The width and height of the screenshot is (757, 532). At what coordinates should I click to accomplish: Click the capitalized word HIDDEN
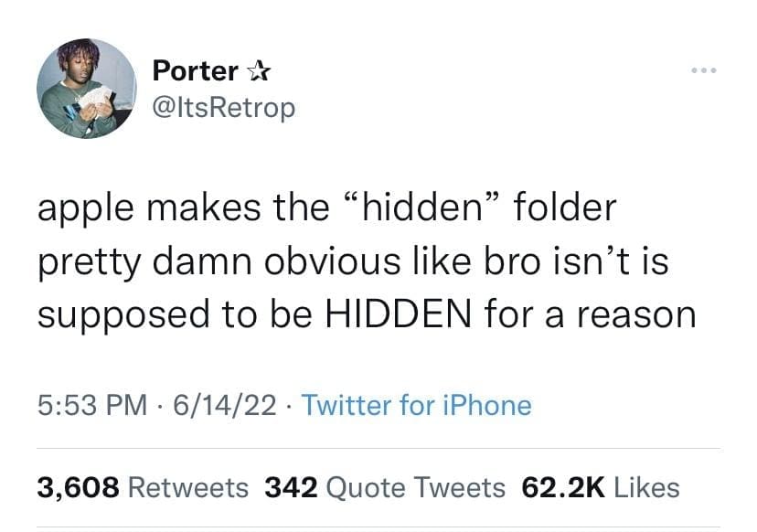tap(398, 314)
